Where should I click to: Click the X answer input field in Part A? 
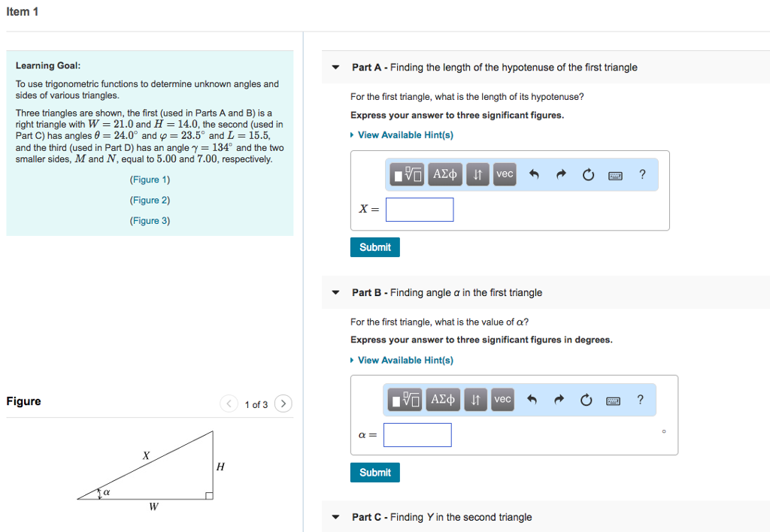(419, 209)
